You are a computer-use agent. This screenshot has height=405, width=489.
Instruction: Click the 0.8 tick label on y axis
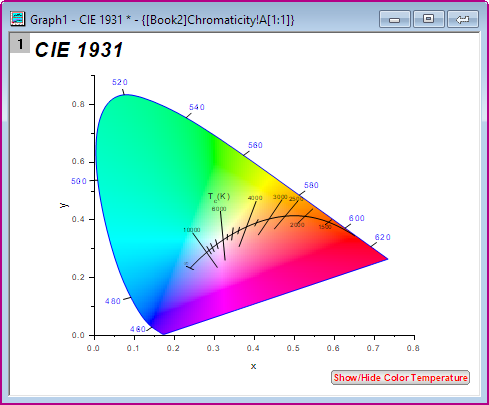pos(78,104)
